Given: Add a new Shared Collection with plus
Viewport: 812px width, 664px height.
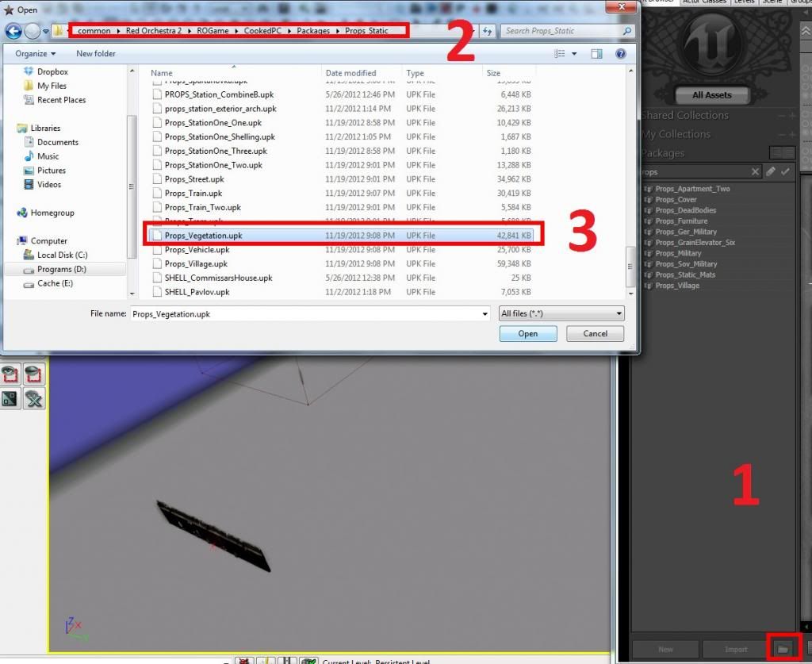Looking at the screenshot, I should 791,115.
